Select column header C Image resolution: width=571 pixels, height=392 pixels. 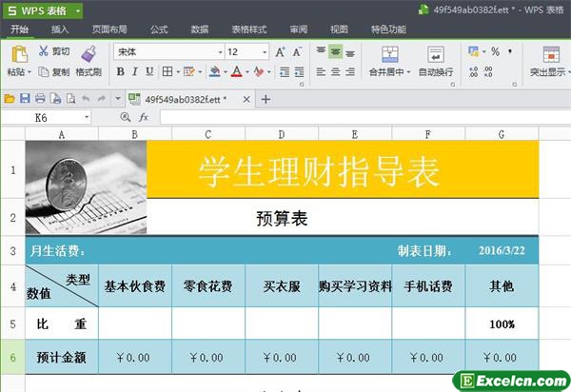[207, 134]
